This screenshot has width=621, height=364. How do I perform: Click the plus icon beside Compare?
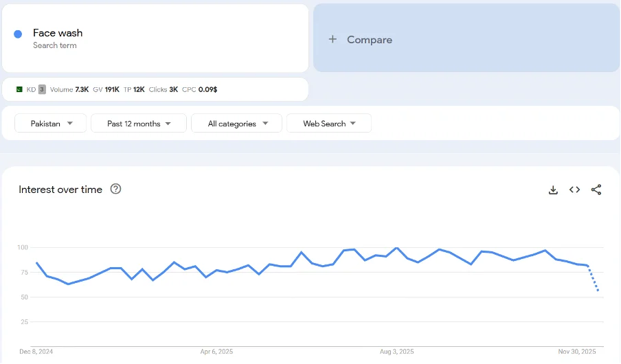[332, 39]
